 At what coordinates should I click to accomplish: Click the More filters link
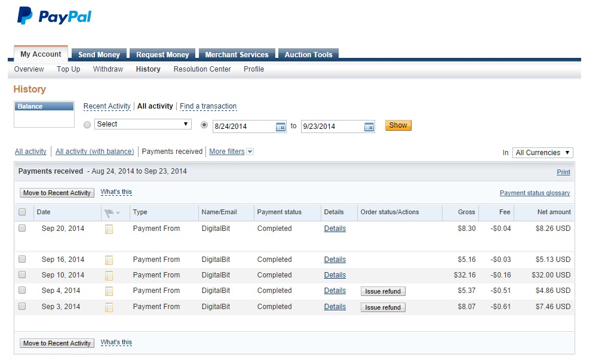tap(227, 152)
